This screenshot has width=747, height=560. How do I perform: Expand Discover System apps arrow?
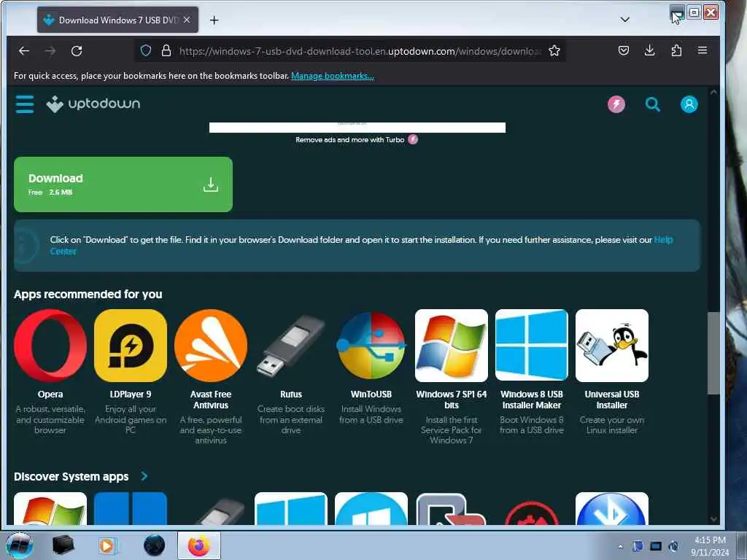pyautogui.click(x=144, y=476)
